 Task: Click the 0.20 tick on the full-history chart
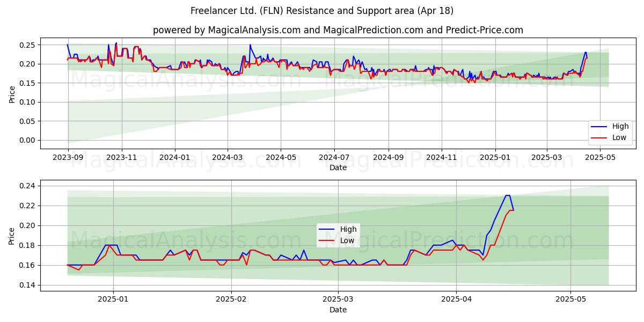coord(27,64)
